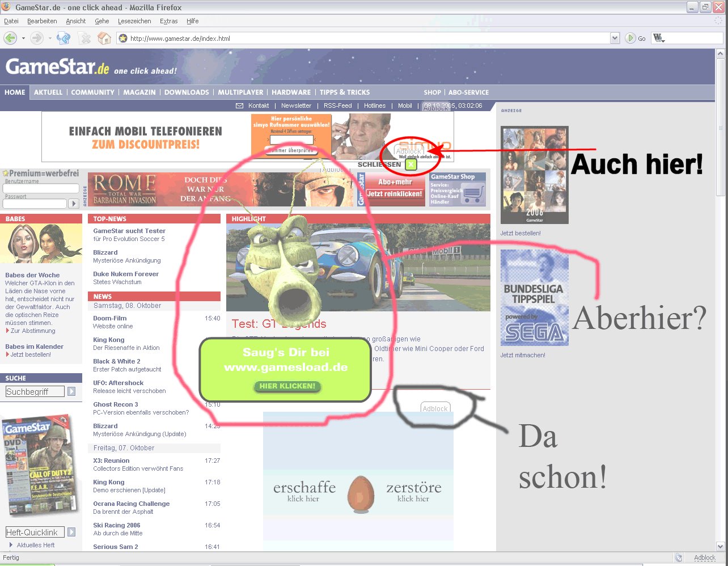The width and height of the screenshot is (728, 566).
Task: Click the greyed-out Forward arrow
Action: 36,38
